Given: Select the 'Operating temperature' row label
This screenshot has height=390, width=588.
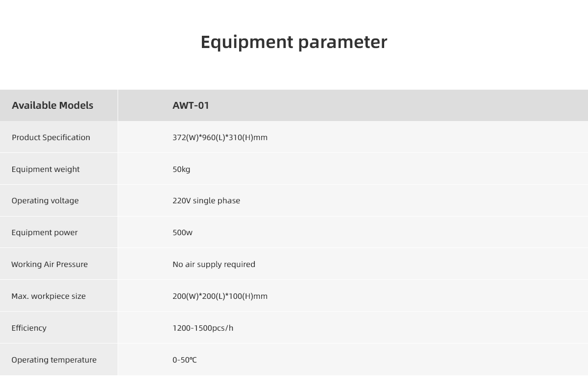Looking at the screenshot, I should coord(54,360).
